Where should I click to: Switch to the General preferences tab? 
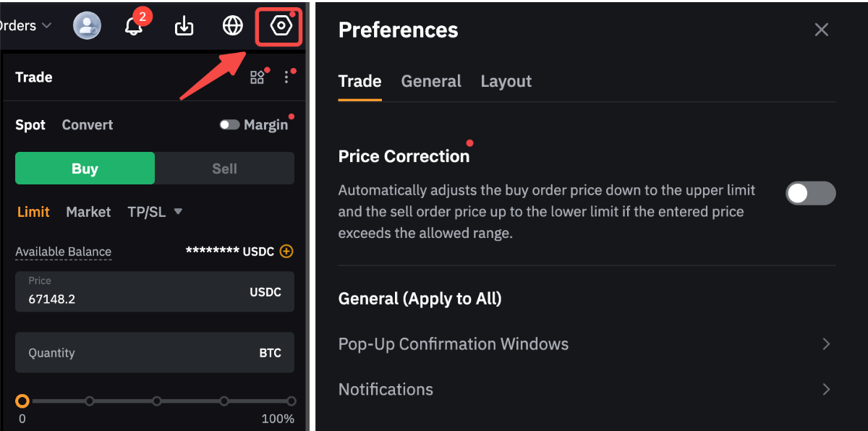(x=431, y=82)
